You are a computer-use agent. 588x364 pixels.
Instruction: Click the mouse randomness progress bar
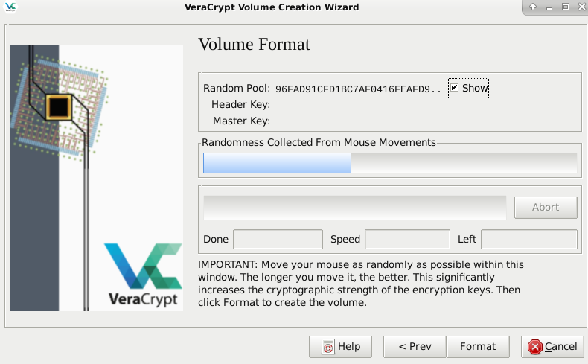(x=390, y=163)
